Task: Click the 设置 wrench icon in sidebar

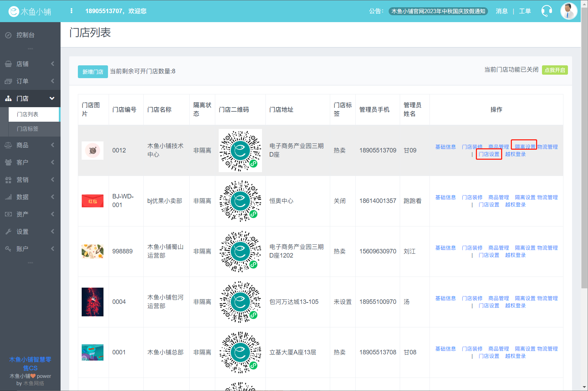Action: coord(8,232)
